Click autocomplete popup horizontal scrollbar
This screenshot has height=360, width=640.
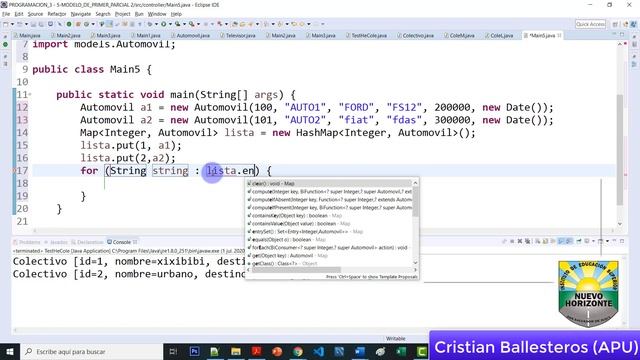pyautogui.click(x=296, y=270)
